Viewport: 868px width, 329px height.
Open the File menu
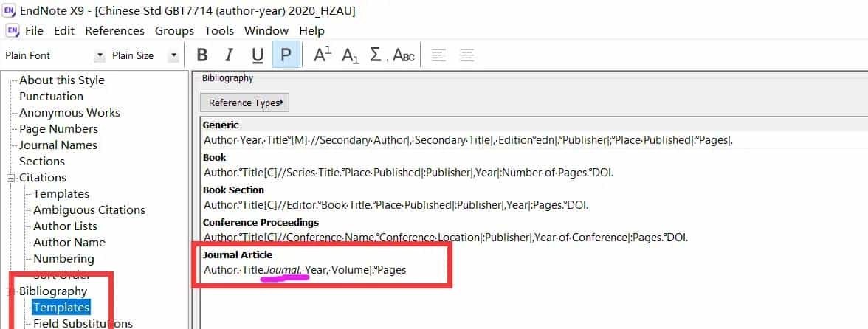pyautogui.click(x=34, y=30)
